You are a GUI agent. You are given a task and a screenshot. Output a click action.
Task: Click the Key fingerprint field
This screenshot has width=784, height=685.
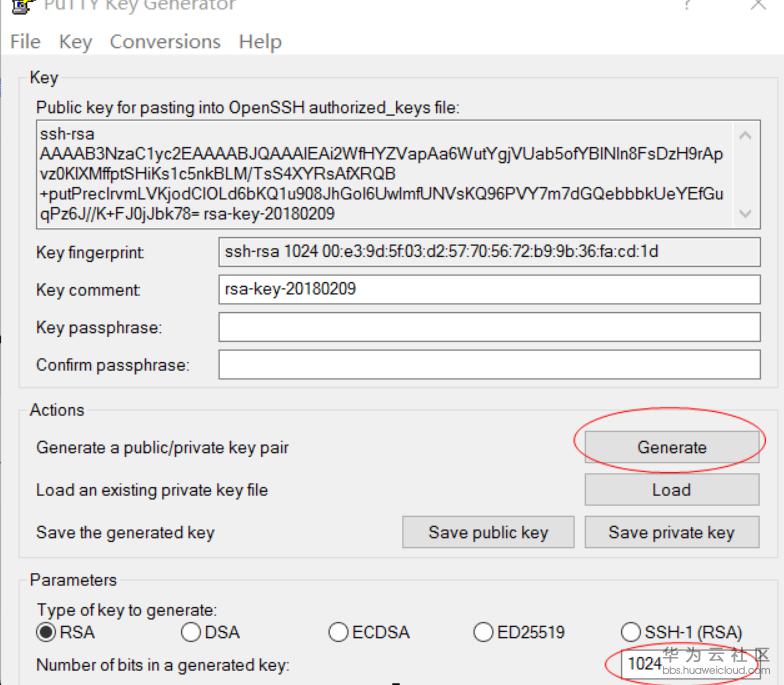(x=490, y=252)
